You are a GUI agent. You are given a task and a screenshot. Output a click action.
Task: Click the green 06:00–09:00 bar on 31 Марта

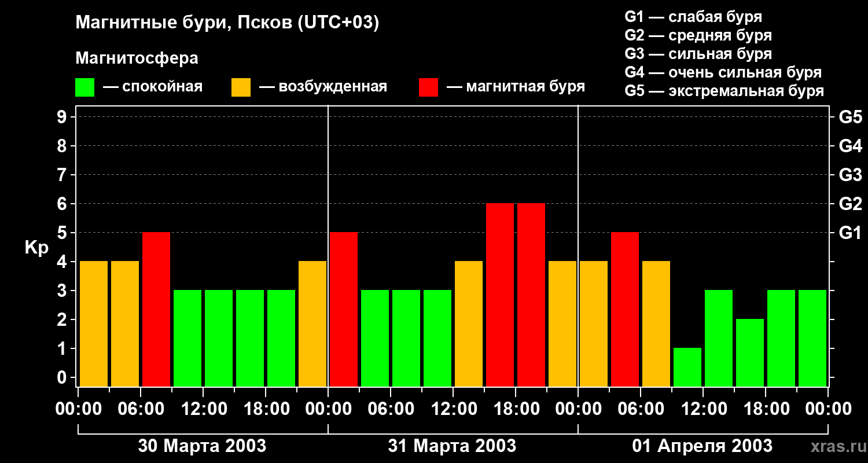pyautogui.click(x=406, y=339)
